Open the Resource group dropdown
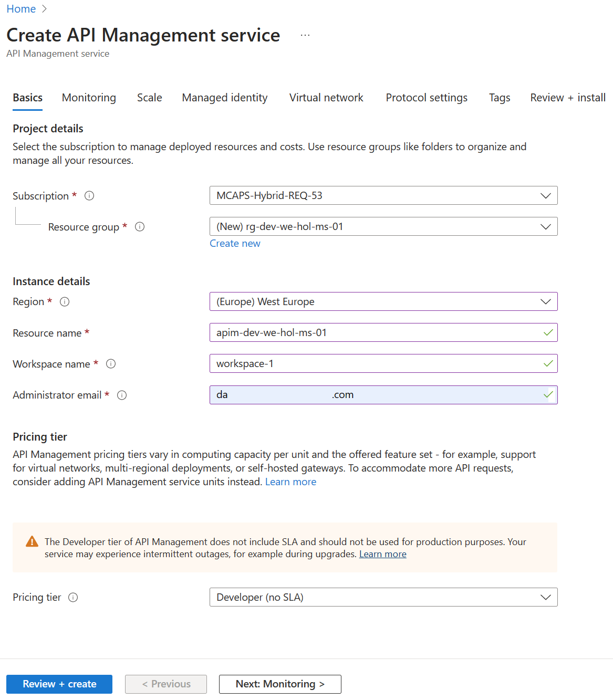Viewport: 613px width, 700px height. tap(383, 226)
